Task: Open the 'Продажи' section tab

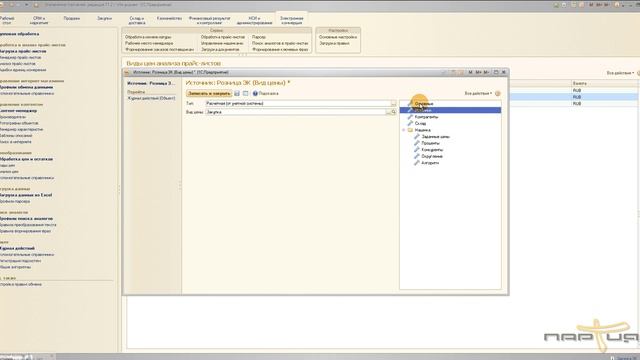Action: [71, 18]
